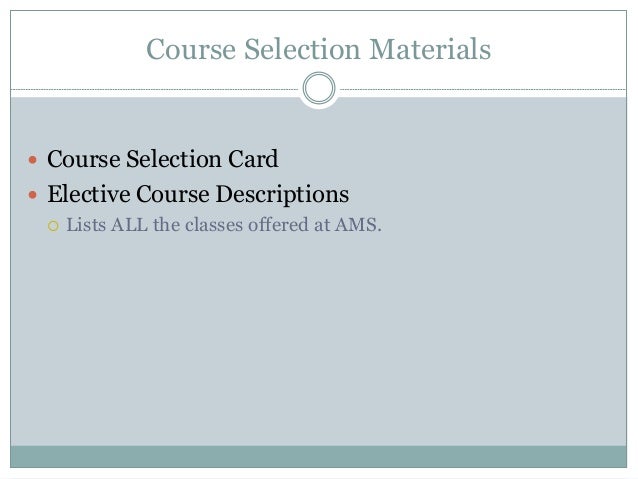Click the word Materials in the title
638x479 pixels.
pos(430,49)
